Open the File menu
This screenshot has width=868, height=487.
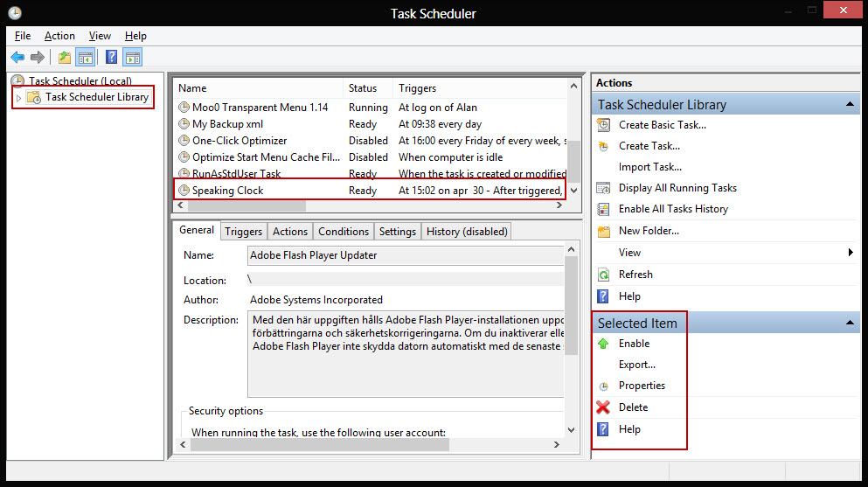(x=23, y=36)
